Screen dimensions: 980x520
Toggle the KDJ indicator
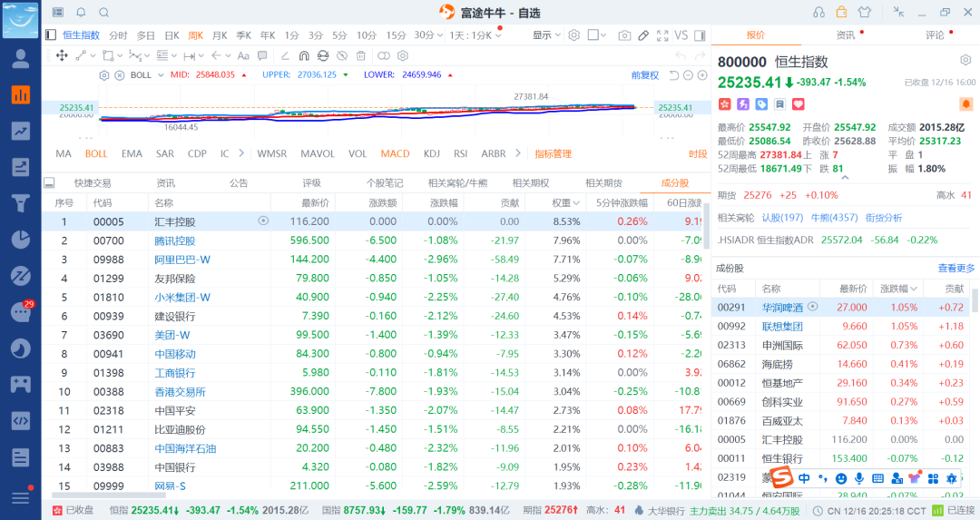pyautogui.click(x=432, y=153)
